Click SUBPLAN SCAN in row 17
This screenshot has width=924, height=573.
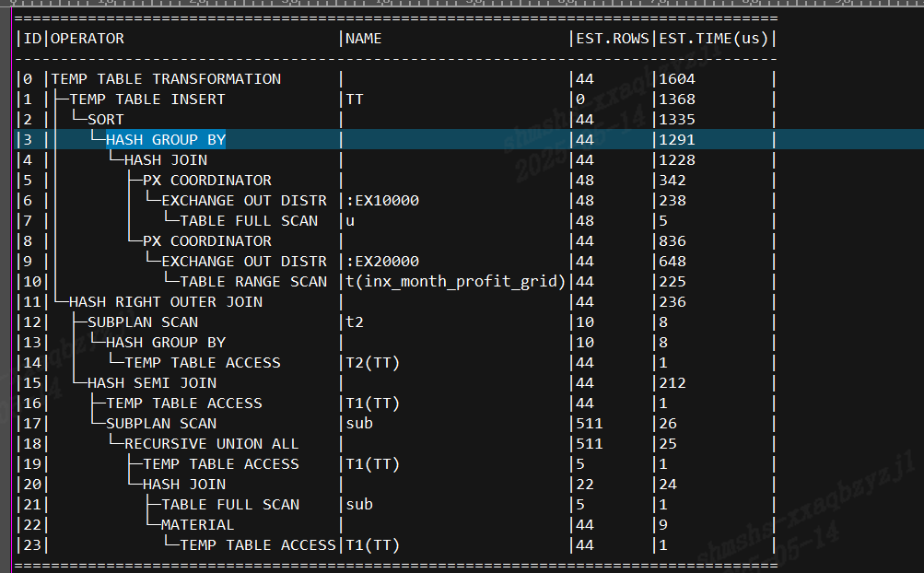point(161,423)
